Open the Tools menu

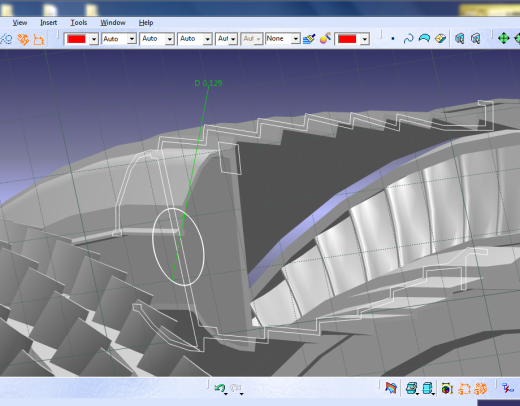coord(79,23)
